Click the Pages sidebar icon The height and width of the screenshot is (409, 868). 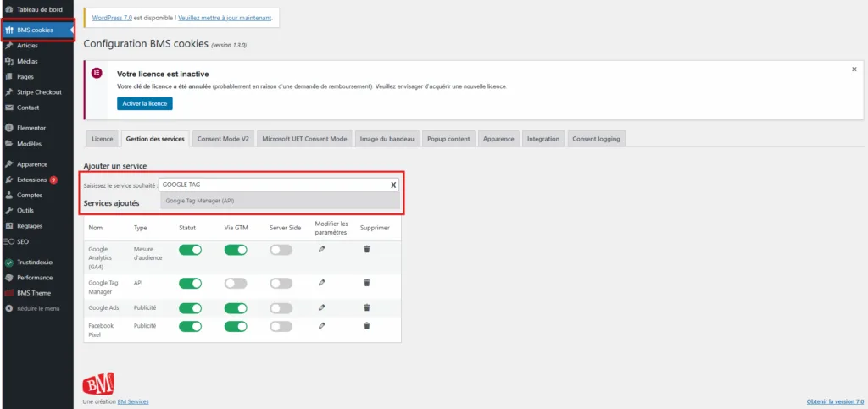pyautogui.click(x=8, y=76)
